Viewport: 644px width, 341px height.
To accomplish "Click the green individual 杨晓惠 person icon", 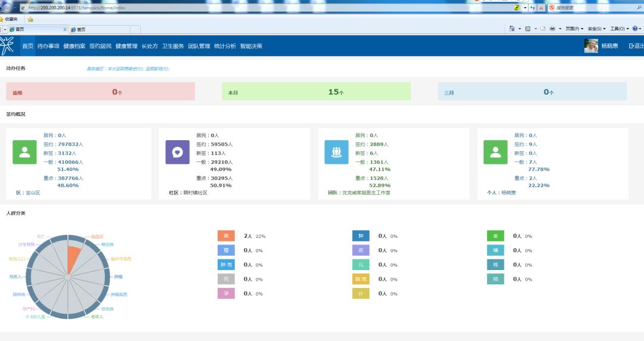I will point(496,152).
